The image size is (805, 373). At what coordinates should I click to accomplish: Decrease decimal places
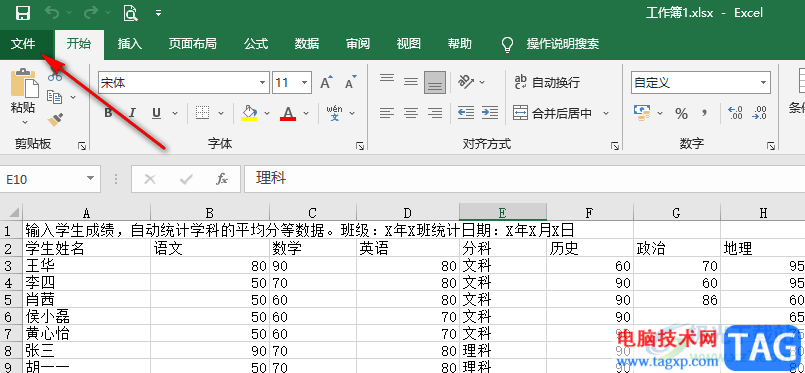pos(759,113)
